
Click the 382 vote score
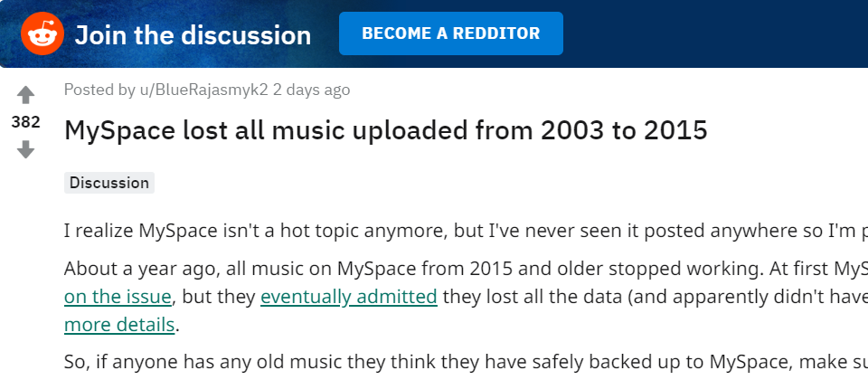25,122
